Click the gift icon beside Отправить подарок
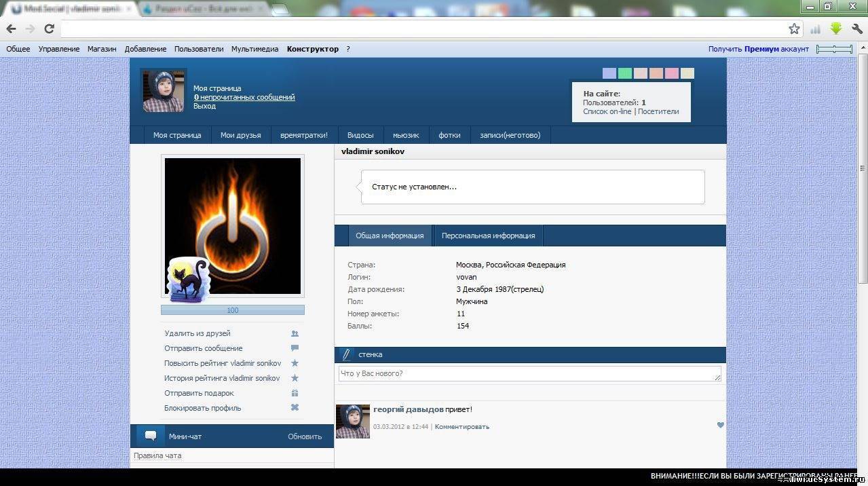The height and width of the screenshot is (486, 868). coord(295,393)
